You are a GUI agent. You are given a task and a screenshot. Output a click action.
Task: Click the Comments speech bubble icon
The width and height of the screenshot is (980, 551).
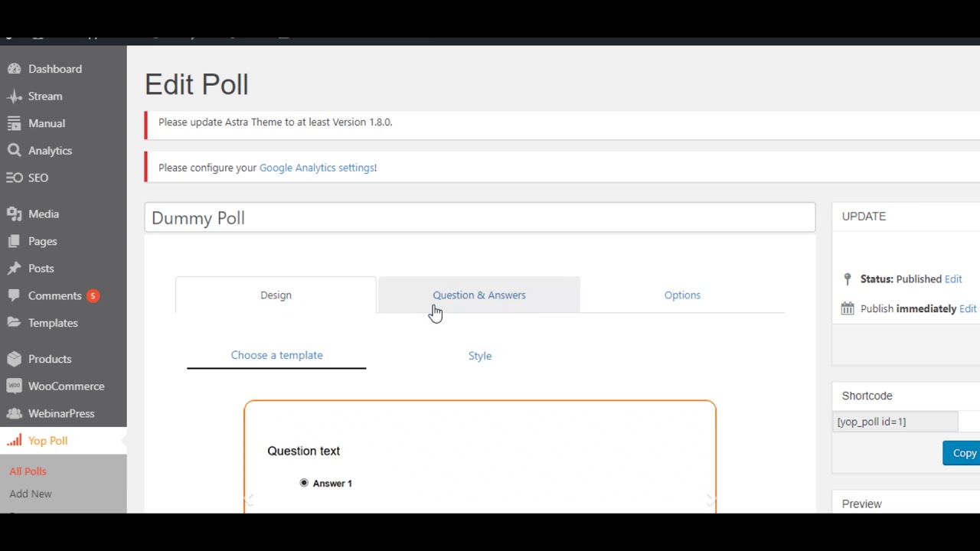(14, 296)
